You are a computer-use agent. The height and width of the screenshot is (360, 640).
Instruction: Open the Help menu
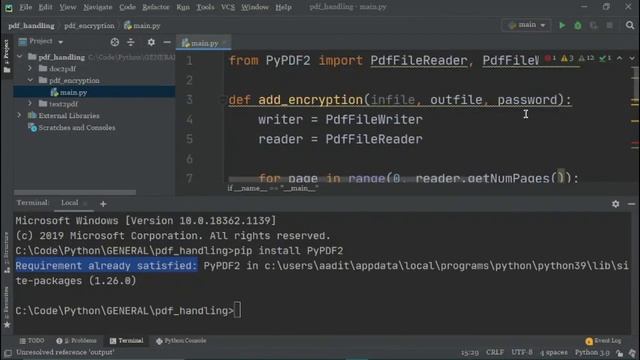click(x=283, y=7)
